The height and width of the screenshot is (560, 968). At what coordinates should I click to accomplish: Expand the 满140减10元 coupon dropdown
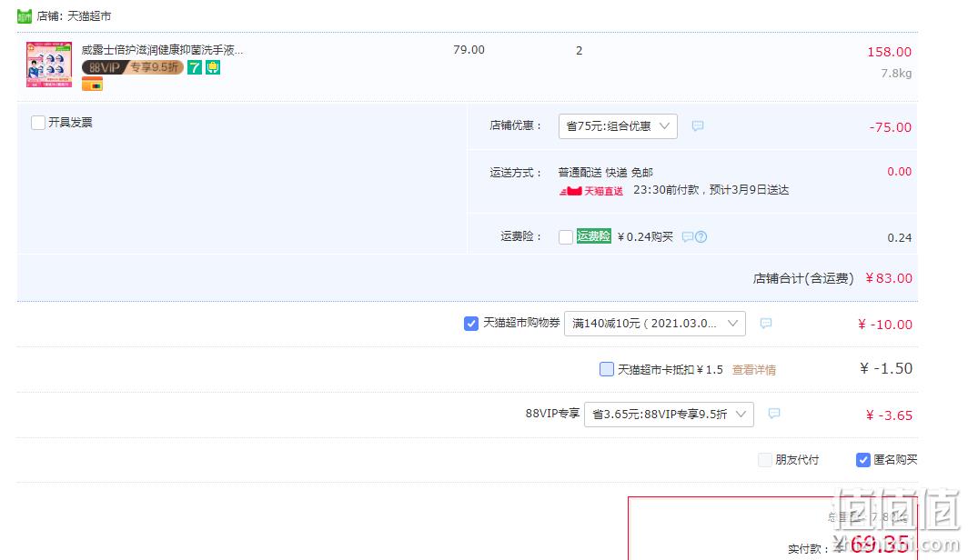pyautogui.click(x=655, y=323)
